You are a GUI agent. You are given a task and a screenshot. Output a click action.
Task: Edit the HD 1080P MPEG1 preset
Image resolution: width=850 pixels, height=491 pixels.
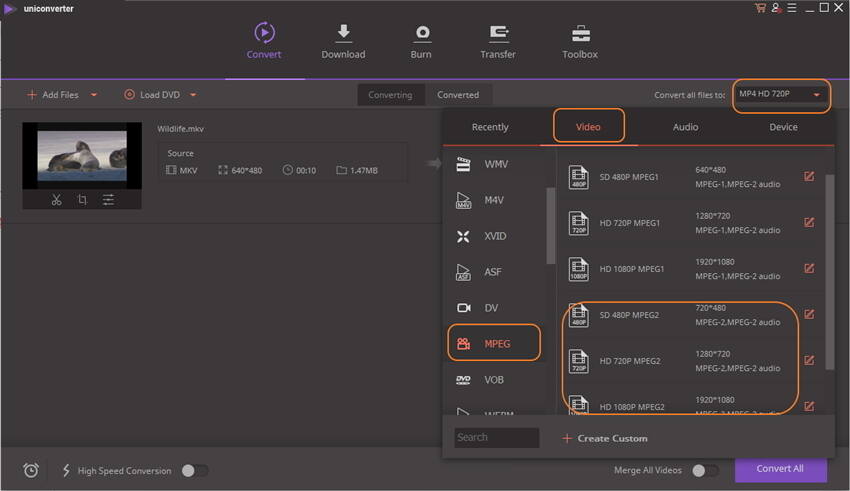(809, 268)
